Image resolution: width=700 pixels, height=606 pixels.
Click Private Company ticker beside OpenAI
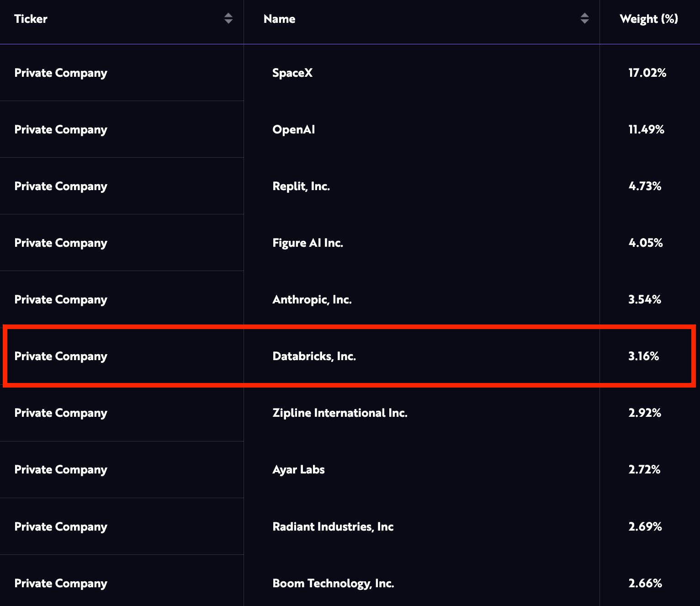tap(61, 129)
